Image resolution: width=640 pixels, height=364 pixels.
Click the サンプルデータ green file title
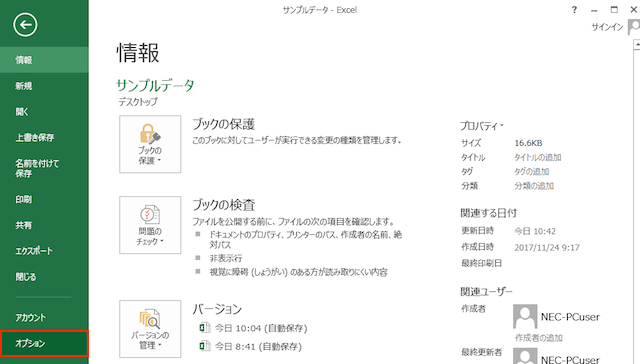coord(156,85)
